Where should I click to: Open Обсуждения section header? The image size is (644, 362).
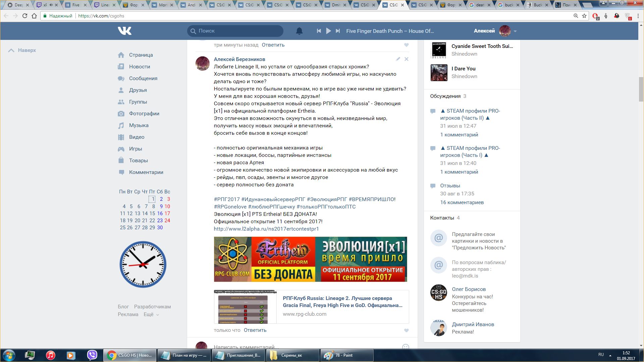click(445, 96)
